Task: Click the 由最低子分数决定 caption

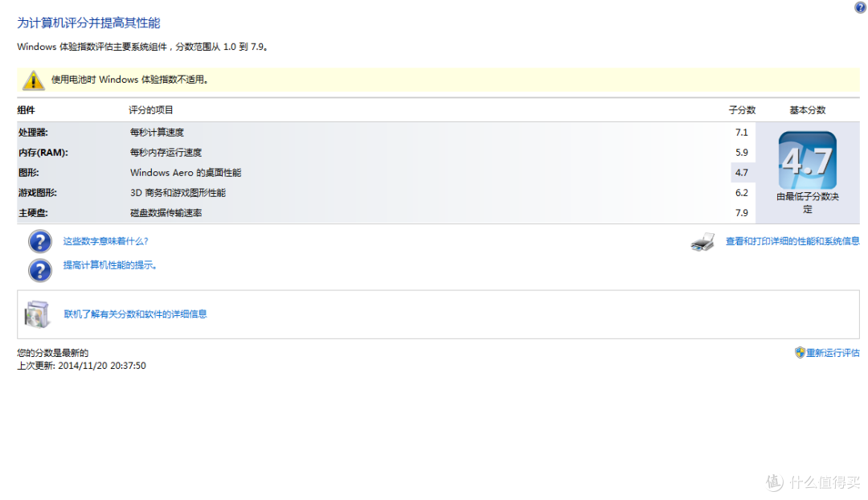Action: click(x=808, y=203)
